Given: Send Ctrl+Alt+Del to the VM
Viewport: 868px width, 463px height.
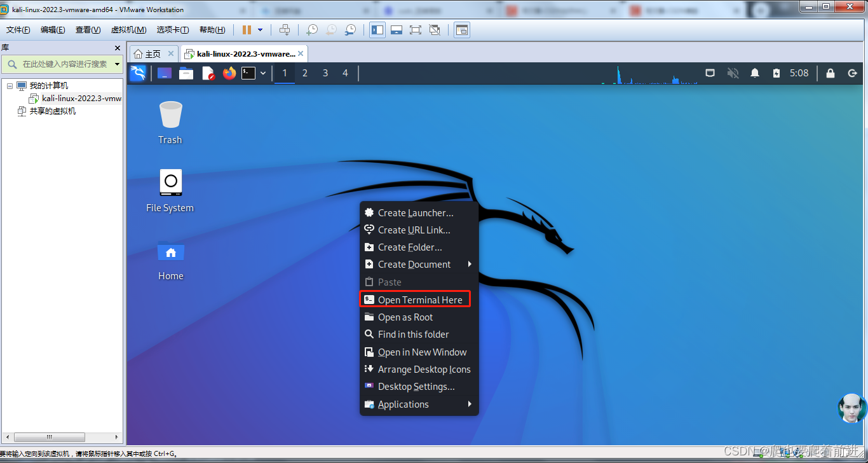Looking at the screenshot, I should pos(285,30).
